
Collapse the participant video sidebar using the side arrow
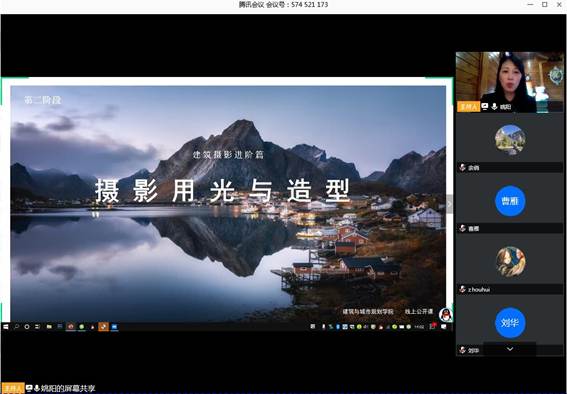pos(449,204)
